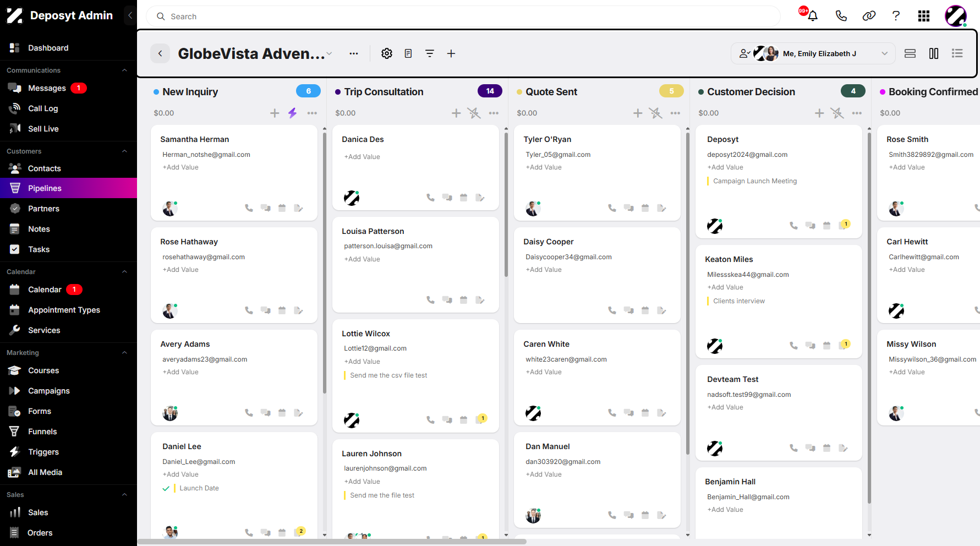Open notes icon on Keaton Miles card

[844, 345]
